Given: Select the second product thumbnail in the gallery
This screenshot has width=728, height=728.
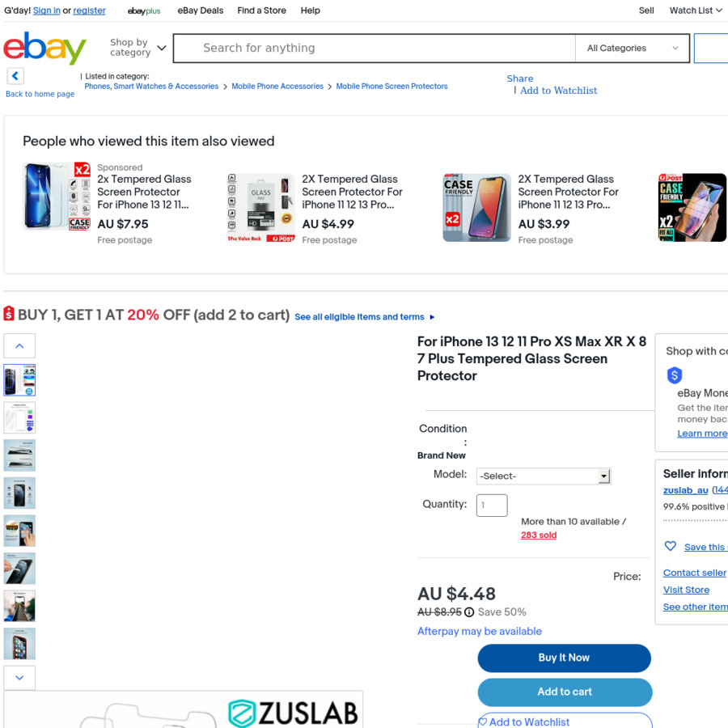Looking at the screenshot, I should coord(19,418).
